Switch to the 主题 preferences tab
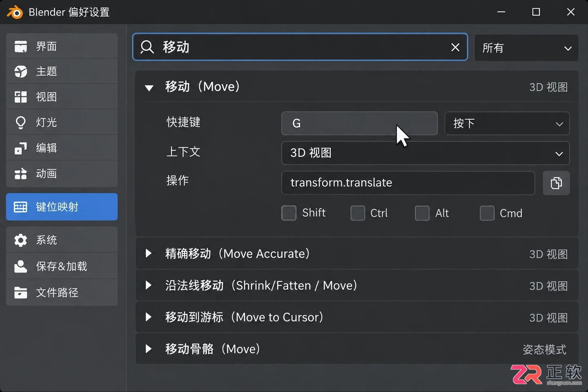The image size is (588, 392). click(62, 71)
